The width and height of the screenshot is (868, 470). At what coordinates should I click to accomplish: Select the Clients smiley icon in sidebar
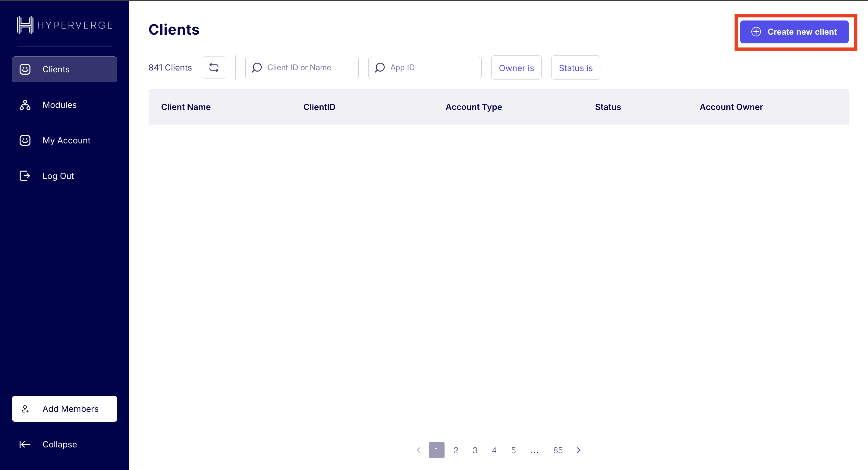25,69
